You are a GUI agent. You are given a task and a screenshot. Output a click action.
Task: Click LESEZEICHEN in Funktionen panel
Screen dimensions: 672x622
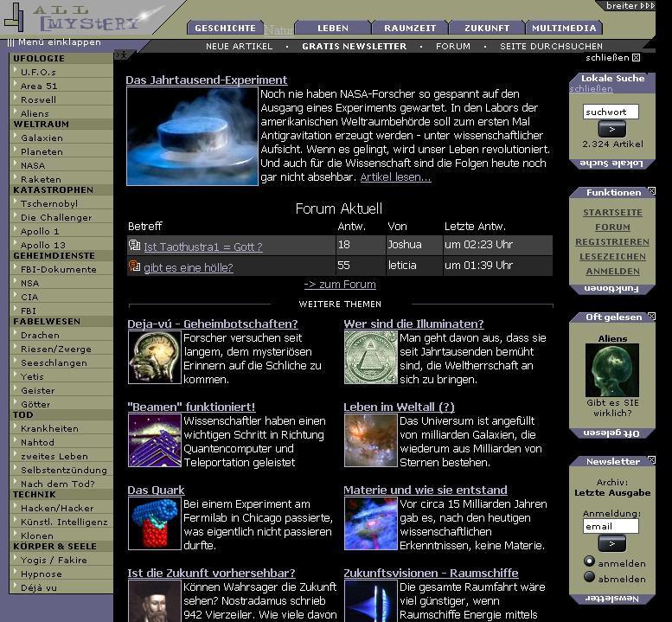tap(612, 257)
